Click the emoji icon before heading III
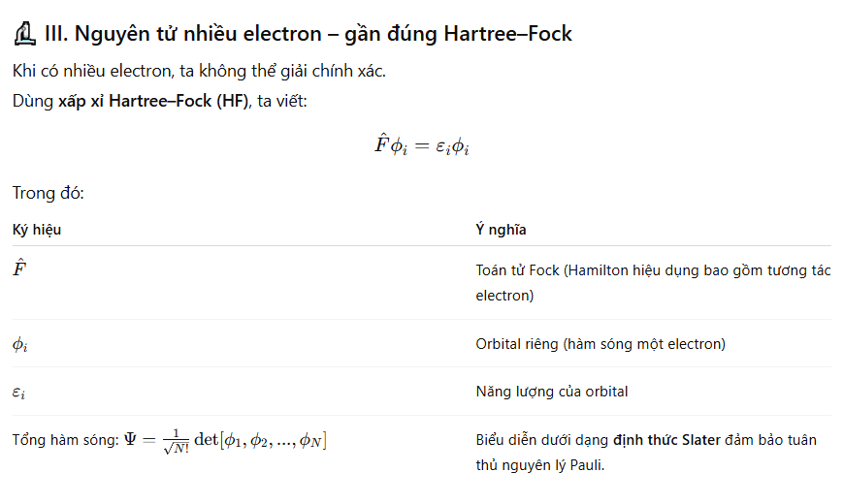Screen dimensions: 844x504 click(25, 35)
